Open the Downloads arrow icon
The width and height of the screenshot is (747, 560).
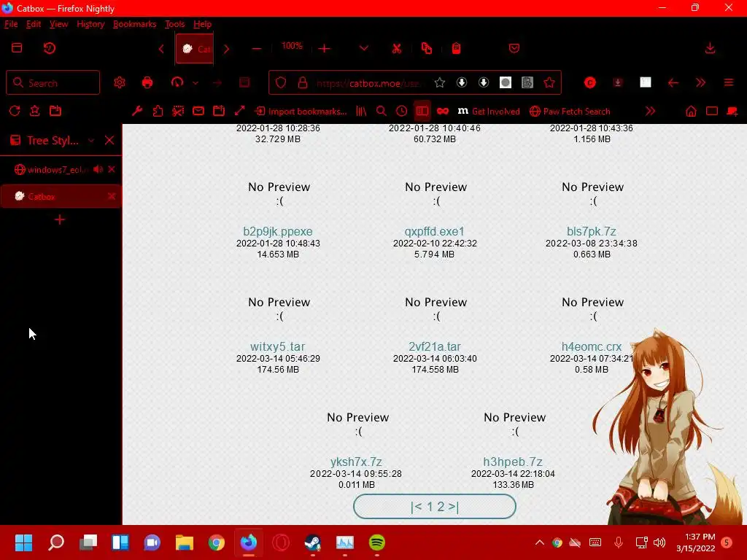click(710, 49)
